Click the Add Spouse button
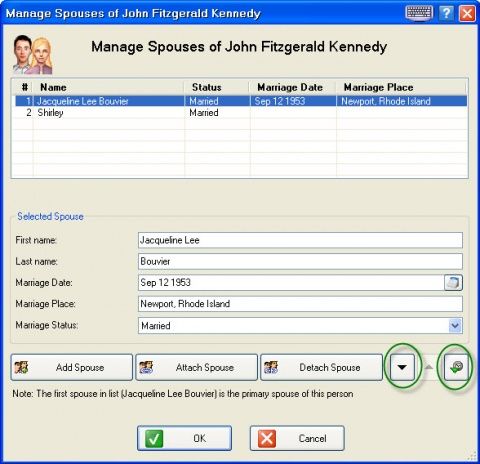The image size is (480, 464). (x=72, y=367)
